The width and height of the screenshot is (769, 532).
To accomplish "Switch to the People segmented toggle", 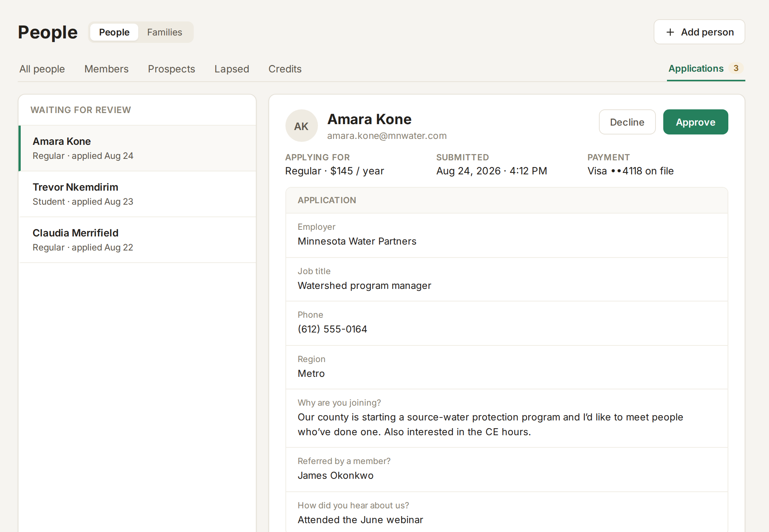I will tap(114, 32).
